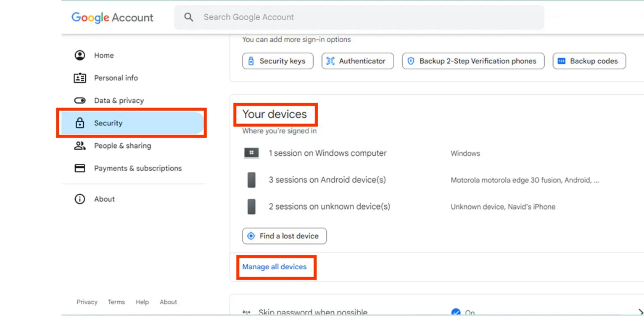
Task: Click the About info icon
Action: click(80, 199)
